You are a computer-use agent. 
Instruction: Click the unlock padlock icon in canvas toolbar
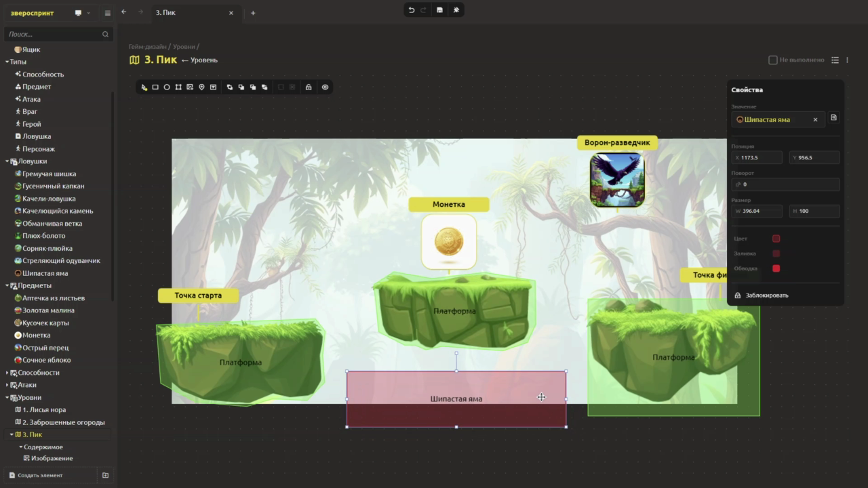tap(309, 87)
